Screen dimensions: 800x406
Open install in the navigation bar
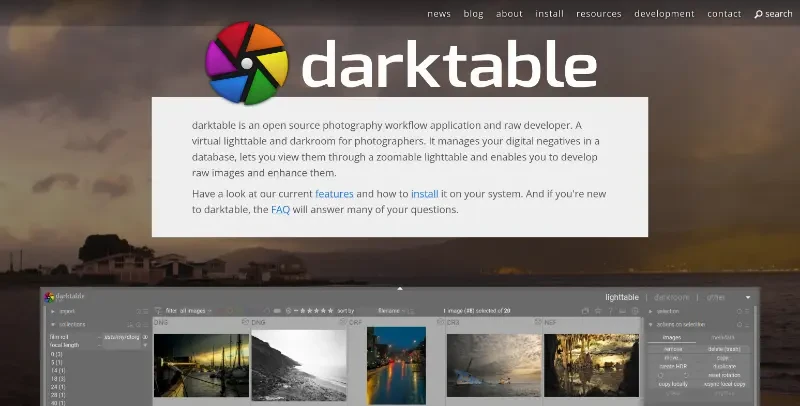(x=549, y=14)
